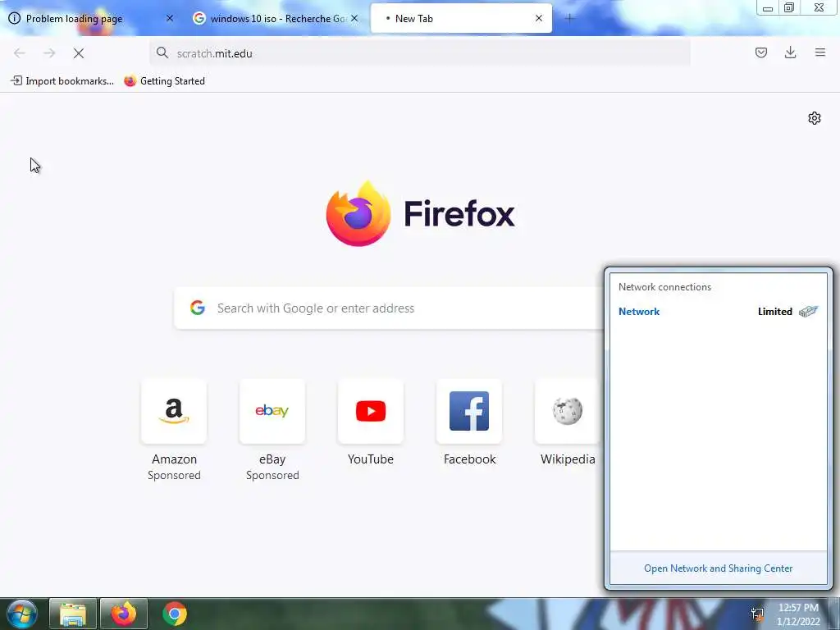Open a new tab with plus button
This screenshot has height=630, width=840.
point(569,19)
